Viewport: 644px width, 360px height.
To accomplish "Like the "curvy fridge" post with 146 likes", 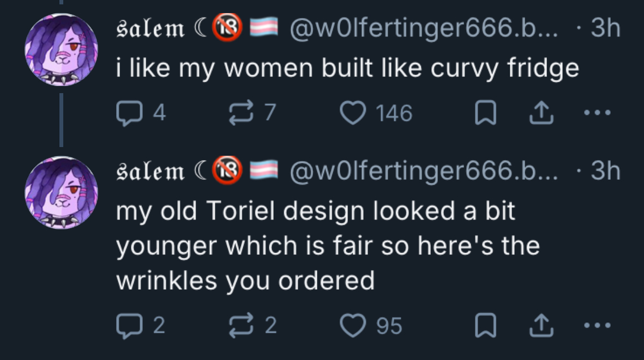I will pyautogui.click(x=351, y=113).
